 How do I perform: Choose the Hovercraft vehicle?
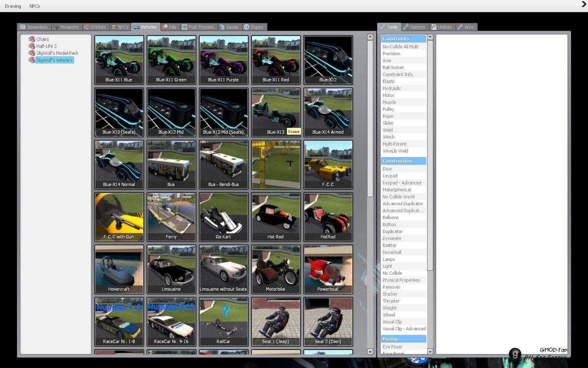[x=119, y=269]
